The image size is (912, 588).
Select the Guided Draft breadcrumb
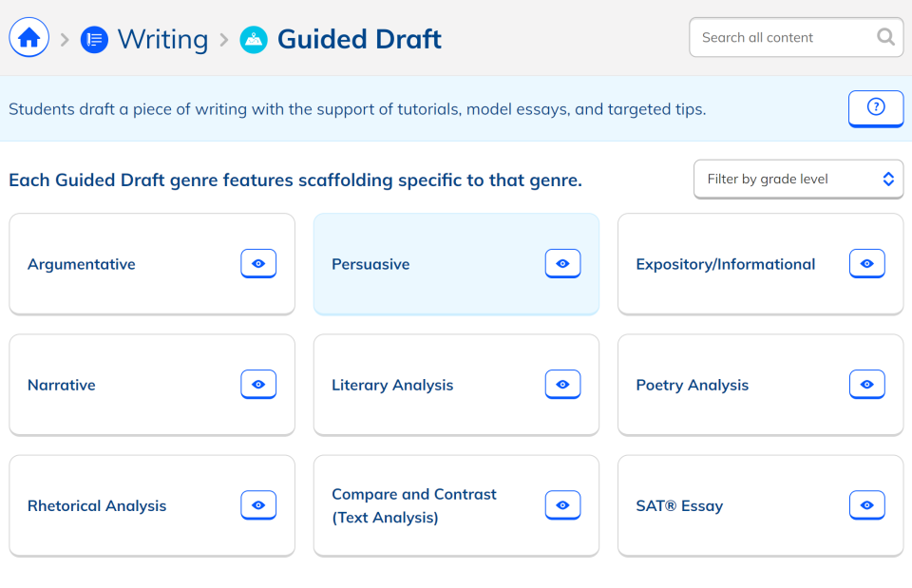tap(358, 39)
